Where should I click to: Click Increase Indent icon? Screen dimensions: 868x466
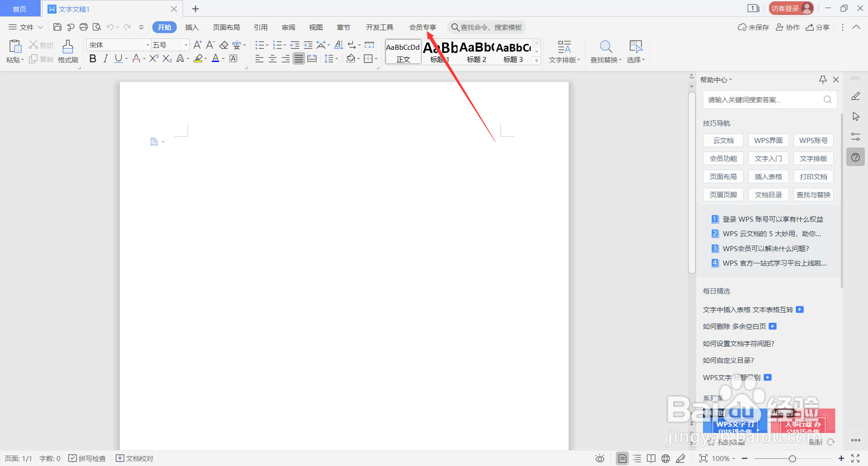coord(308,45)
